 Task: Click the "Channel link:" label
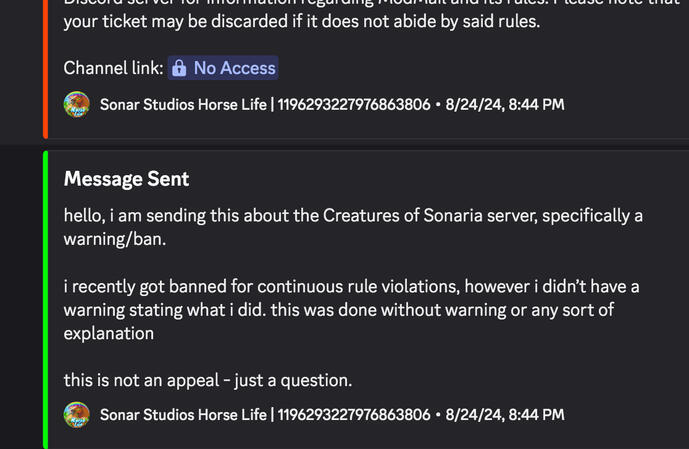tap(113, 68)
